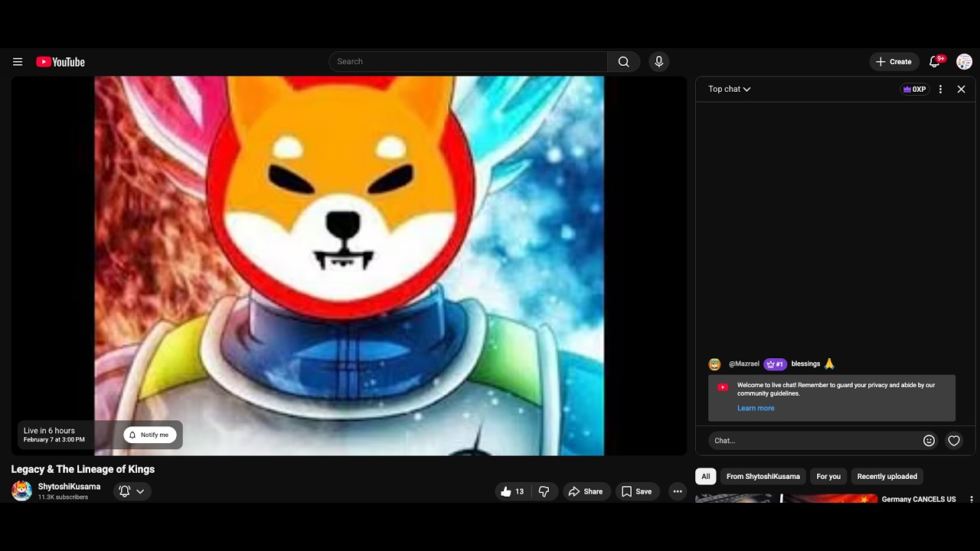The image size is (980, 551).
Task: Open the account avatar menu
Action: tap(964, 62)
